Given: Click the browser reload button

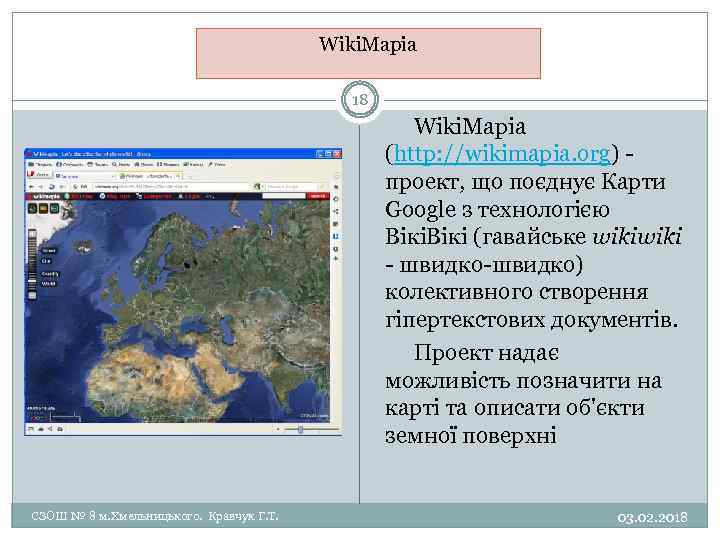Looking at the screenshot, I should point(51,187).
